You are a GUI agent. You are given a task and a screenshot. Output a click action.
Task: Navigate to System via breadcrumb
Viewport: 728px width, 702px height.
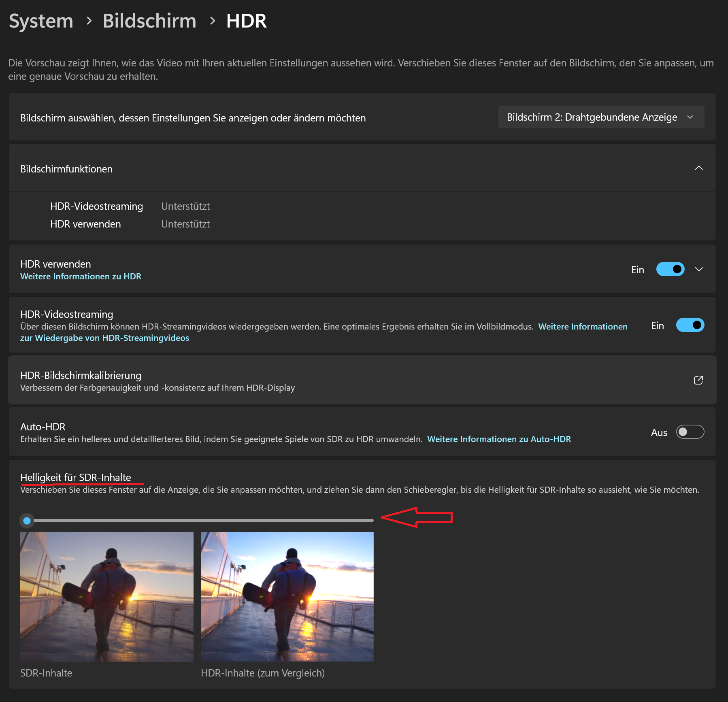tap(41, 21)
